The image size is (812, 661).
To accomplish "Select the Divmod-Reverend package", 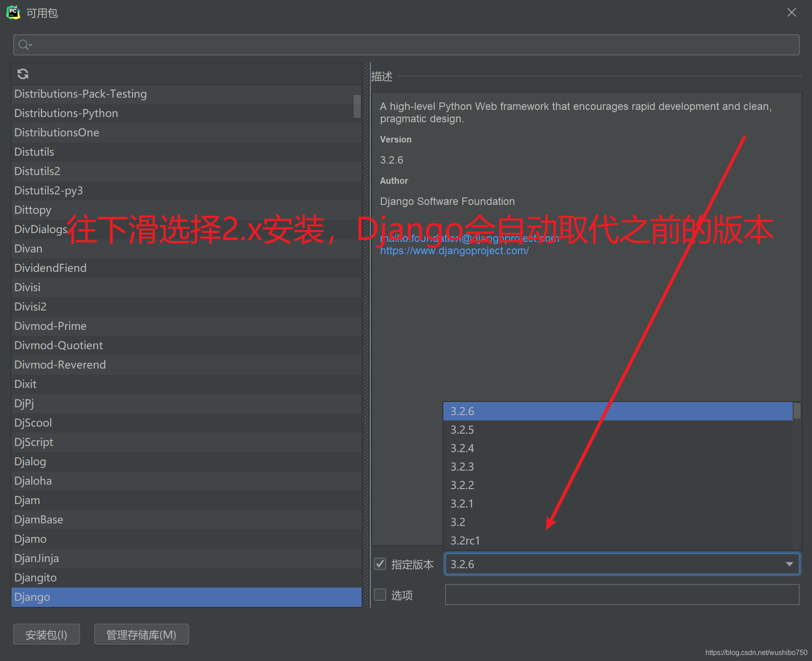I will [187, 365].
